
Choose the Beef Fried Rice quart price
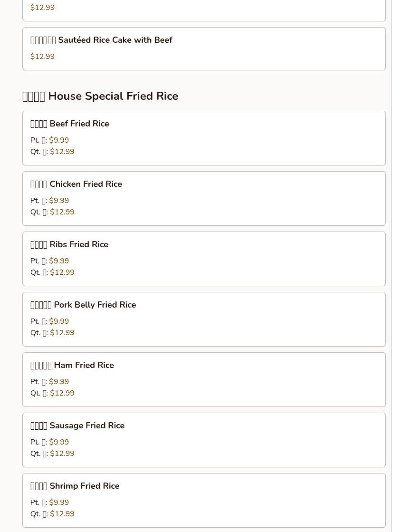[62, 152]
